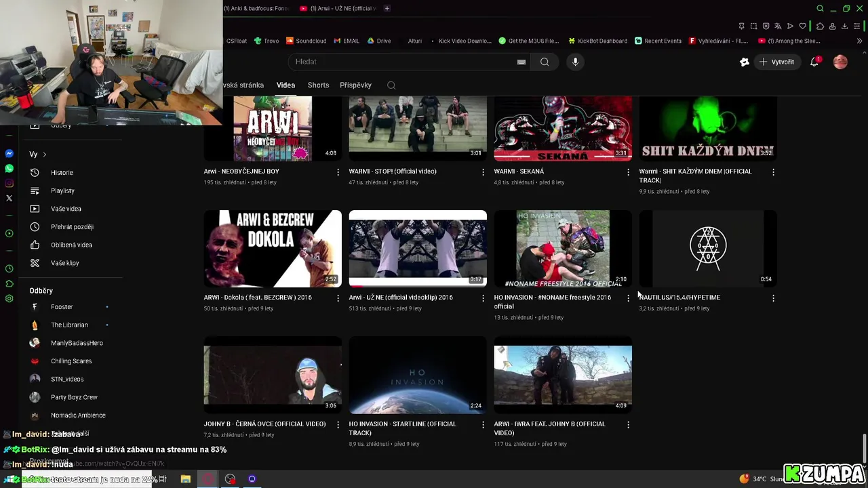Viewport: 868px width, 488px height.
Task: Click the Opera translate toolbar icon
Action: (x=778, y=26)
